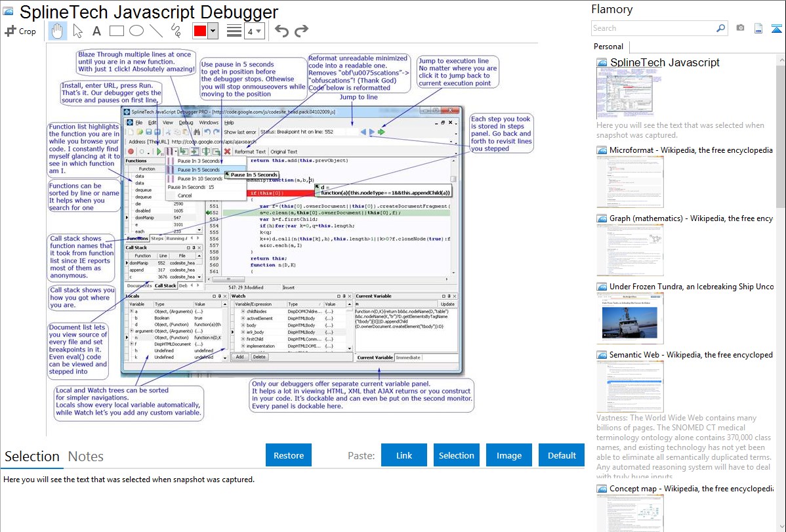Open the Under Frozen Tundra snapshot
The height and width of the screenshot is (532, 786).
(692, 286)
